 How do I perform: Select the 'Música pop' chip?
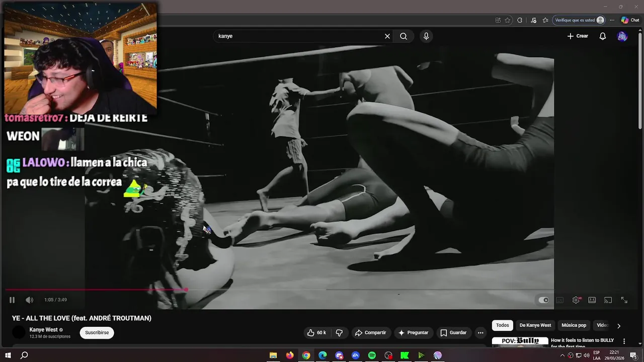click(x=574, y=325)
